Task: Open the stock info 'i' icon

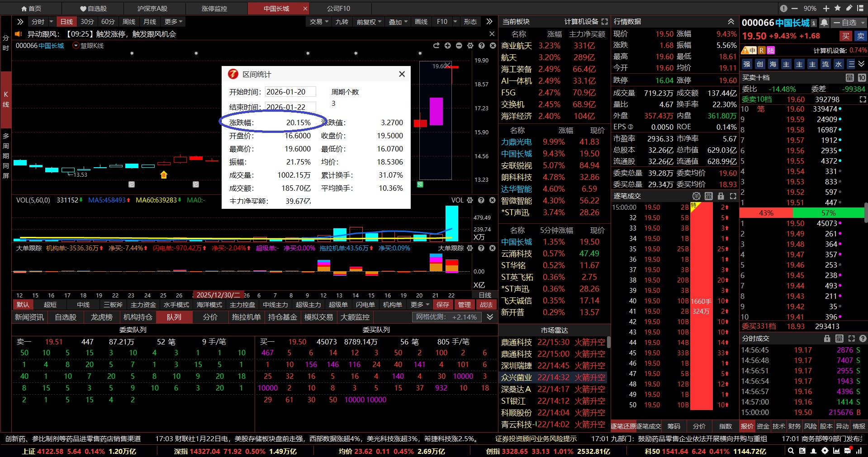Action: (x=814, y=23)
